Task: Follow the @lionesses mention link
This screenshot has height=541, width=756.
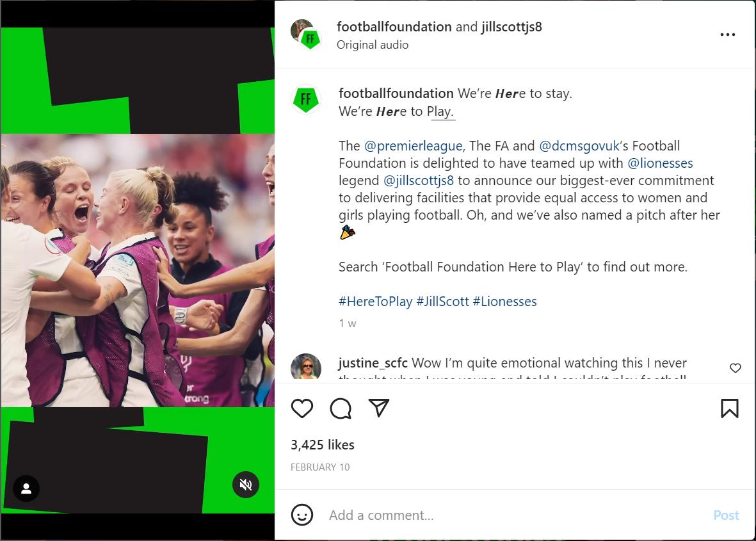Action: (660, 163)
